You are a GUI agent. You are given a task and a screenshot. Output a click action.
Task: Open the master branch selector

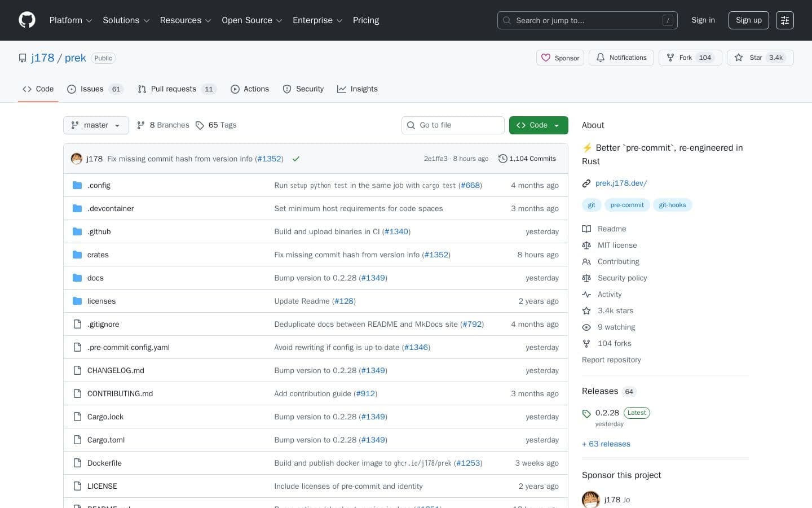[96, 125]
